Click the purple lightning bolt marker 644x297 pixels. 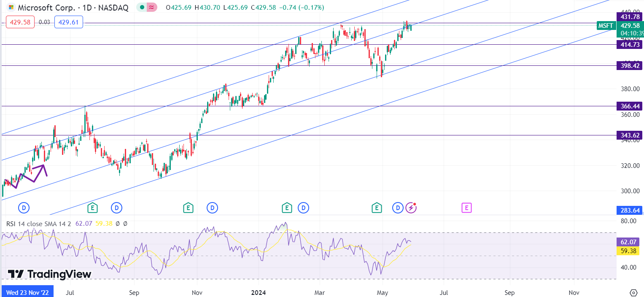pos(411,208)
